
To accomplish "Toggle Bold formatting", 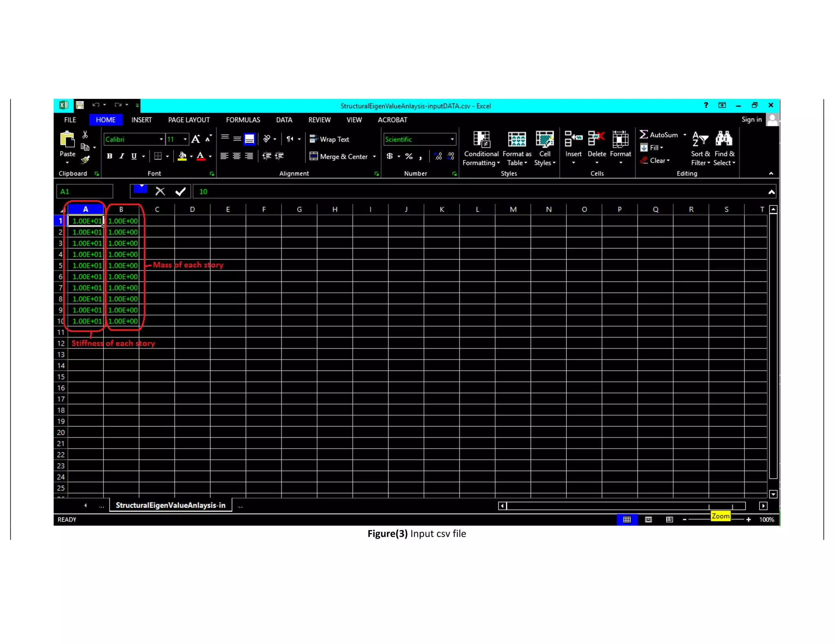I will coord(110,156).
